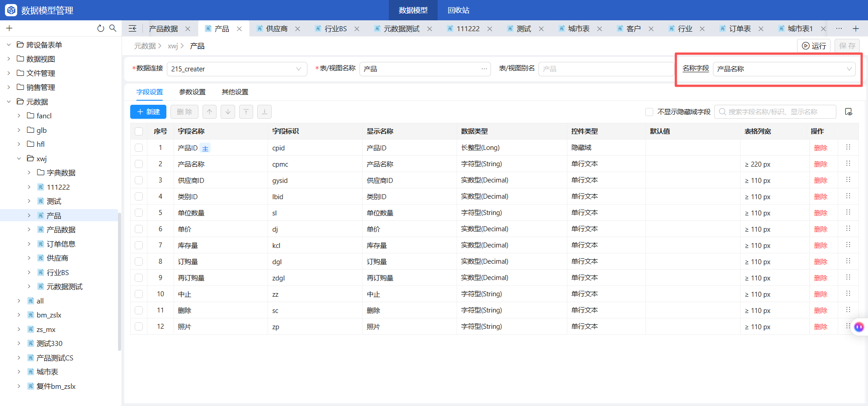Screen dimensions: 868x406
Task: Check the 产品名称 row checkbox
Action: [x=139, y=164]
